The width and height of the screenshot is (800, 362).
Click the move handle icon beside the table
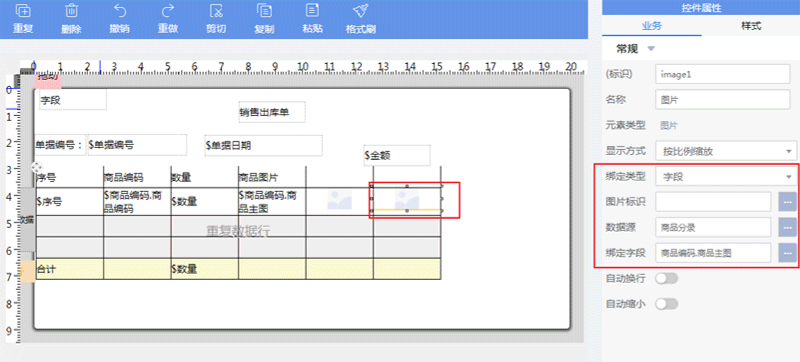coord(37,167)
